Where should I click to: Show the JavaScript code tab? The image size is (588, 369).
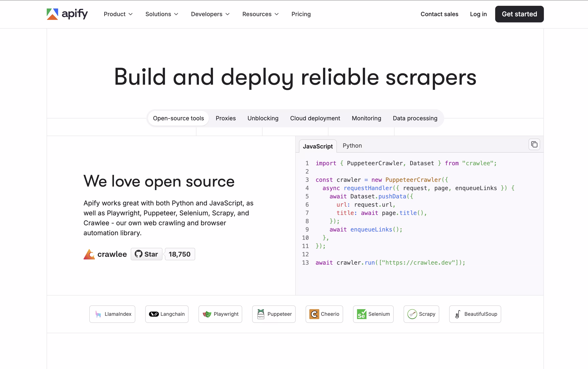[x=318, y=146]
